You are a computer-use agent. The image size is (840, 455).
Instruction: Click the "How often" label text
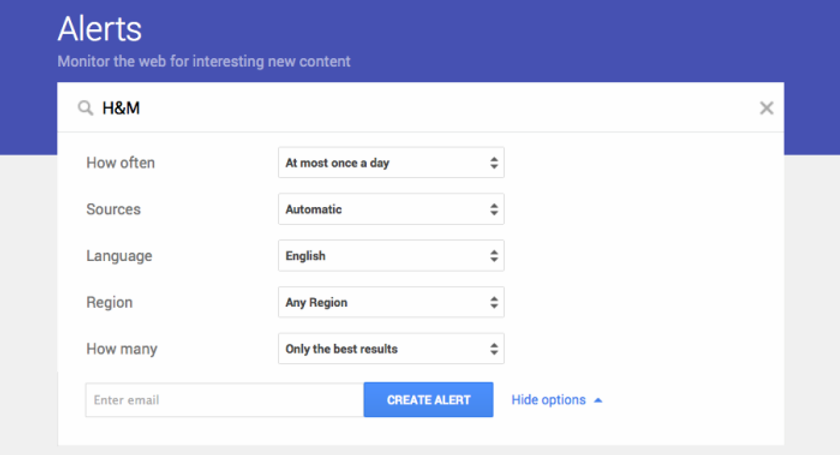[121, 163]
